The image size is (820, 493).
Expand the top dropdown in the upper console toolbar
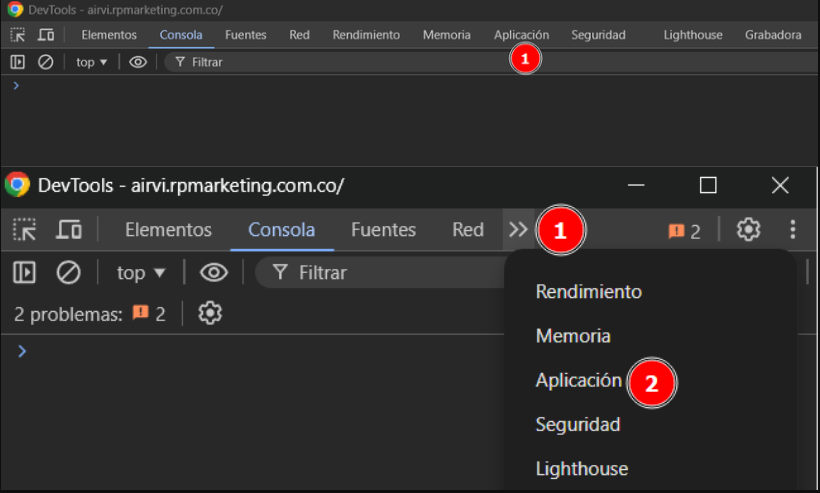tap(91, 62)
